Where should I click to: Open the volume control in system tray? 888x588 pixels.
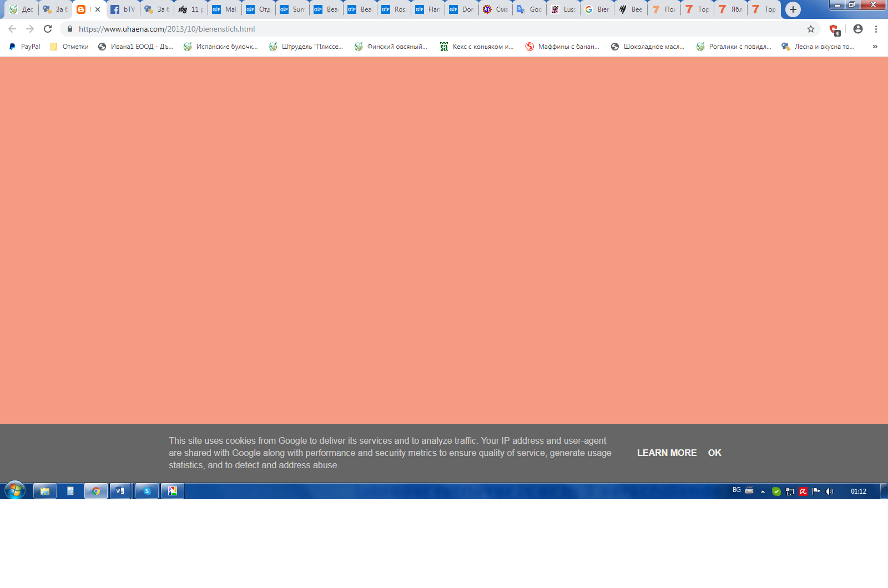[829, 491]
